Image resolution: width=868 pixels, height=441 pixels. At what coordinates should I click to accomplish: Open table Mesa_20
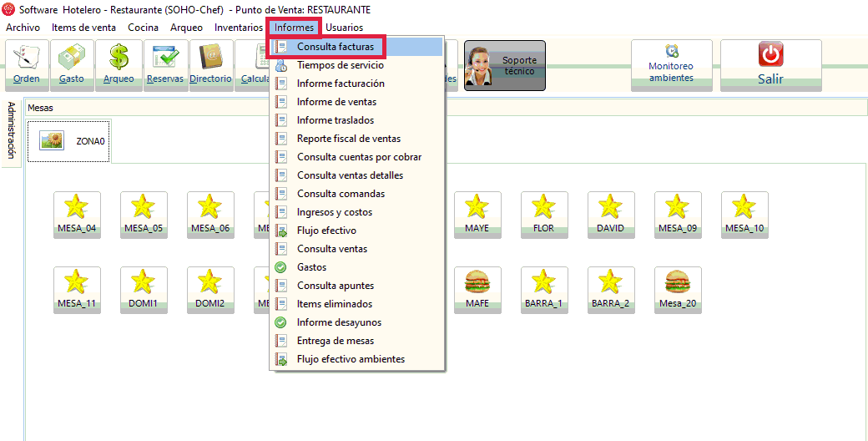(678, 290)
